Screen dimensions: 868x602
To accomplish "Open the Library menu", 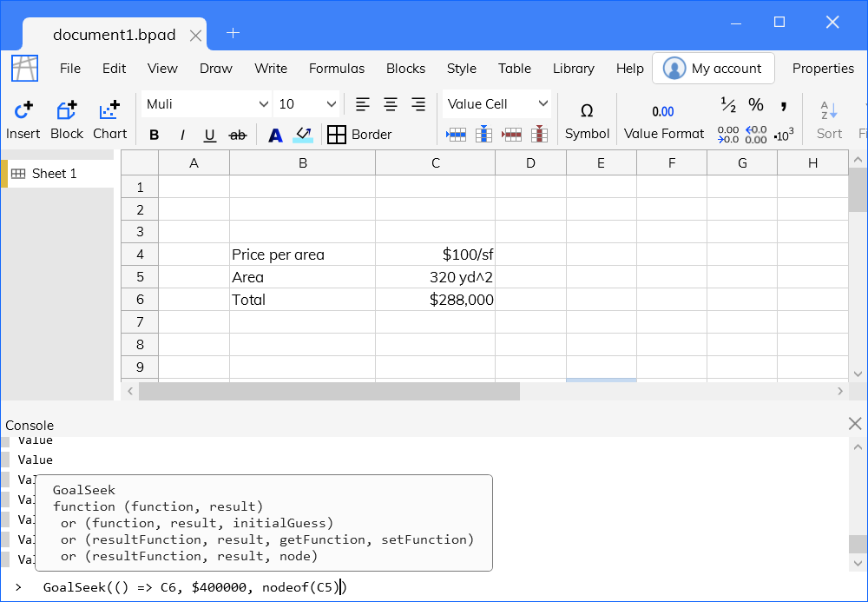I will (574, 69).
